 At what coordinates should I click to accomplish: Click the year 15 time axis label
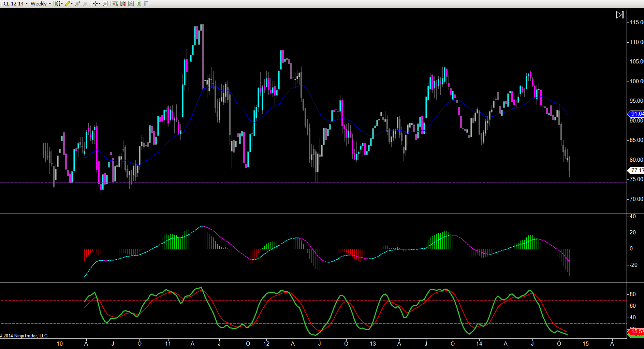(x=586, y=344)
